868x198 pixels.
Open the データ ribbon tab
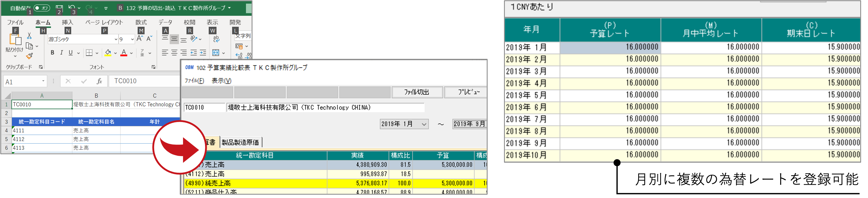165,22
